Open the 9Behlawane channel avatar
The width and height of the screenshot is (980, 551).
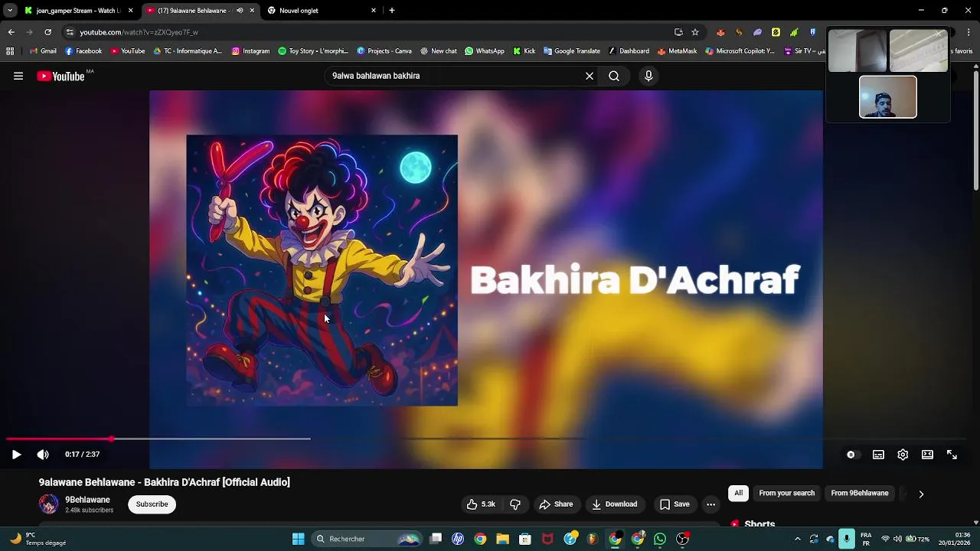click(x=49, y=504)
